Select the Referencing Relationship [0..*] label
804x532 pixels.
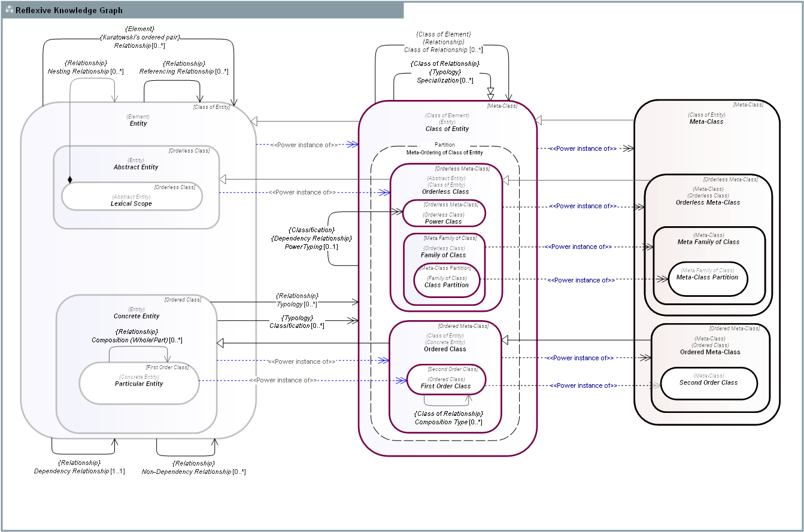(184, 71)
